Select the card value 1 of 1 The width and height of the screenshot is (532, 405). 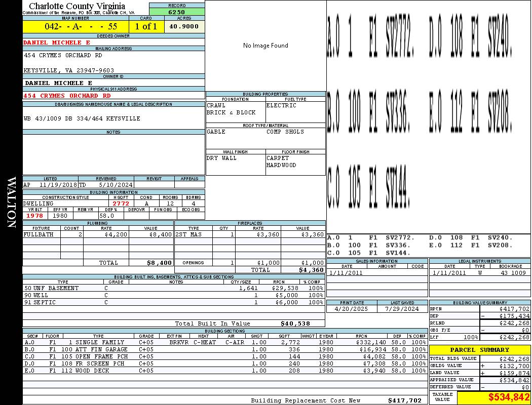pyautogui.click(x=146, y=26)
